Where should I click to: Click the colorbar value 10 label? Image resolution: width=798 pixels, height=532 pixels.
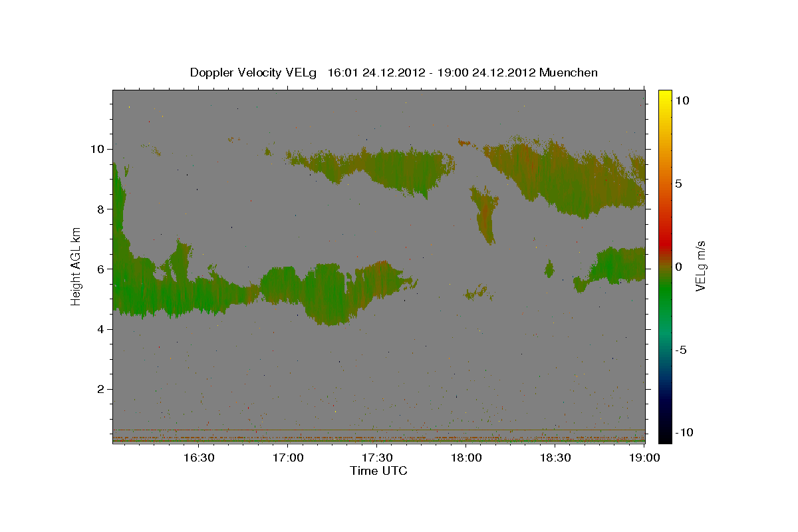click(x=682, y=100)
